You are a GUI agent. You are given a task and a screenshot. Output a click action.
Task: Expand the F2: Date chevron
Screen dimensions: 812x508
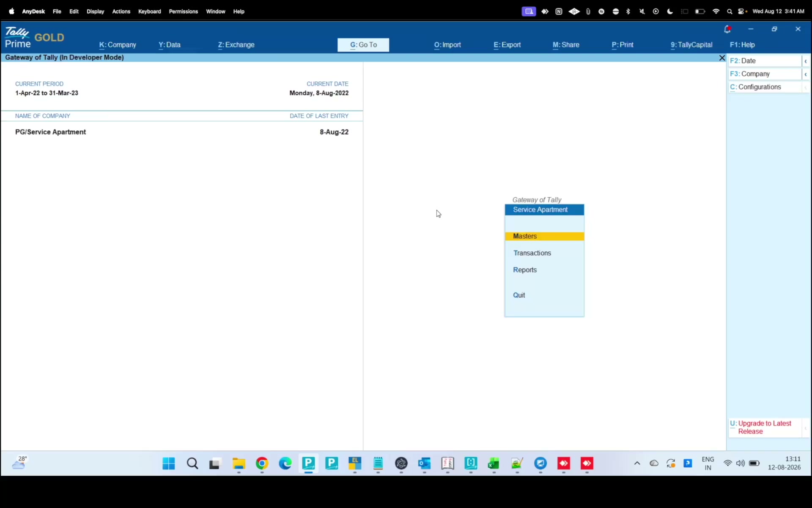pyautogui.click(x=806, y=61)
